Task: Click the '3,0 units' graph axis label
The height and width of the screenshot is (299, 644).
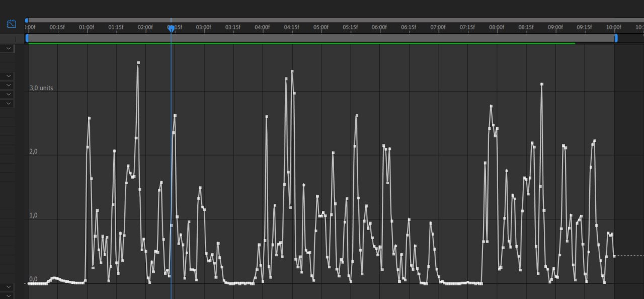Action: pyautogui.click(x=41, y=88)
